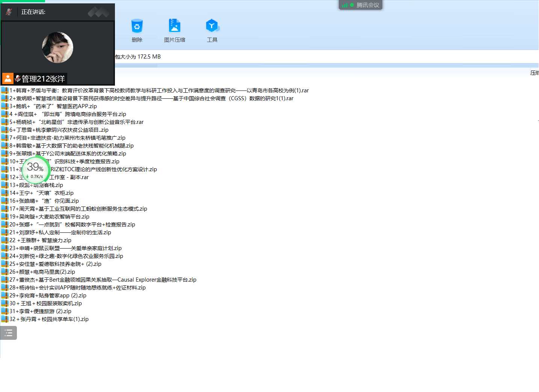Image resolution: width=539 pixels, height=392 pixels.
Task: Select 32+张丹霄 校园共享单车(1).zip
Action: click(x=49, y=319)
